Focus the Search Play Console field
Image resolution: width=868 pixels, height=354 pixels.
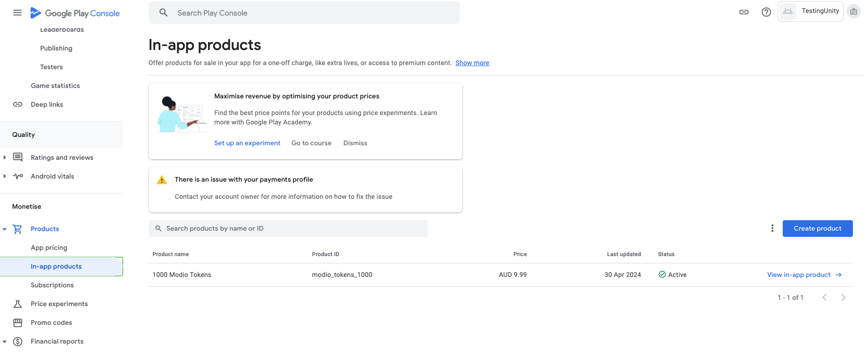(x=304, y=12)
